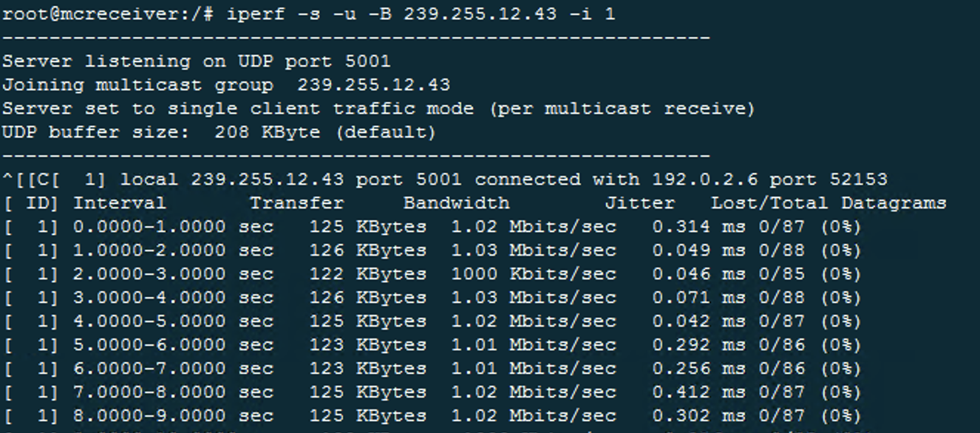980x433 pixels.
Task: Click the "Joining multicast group" line
Action: pos(225,85)
